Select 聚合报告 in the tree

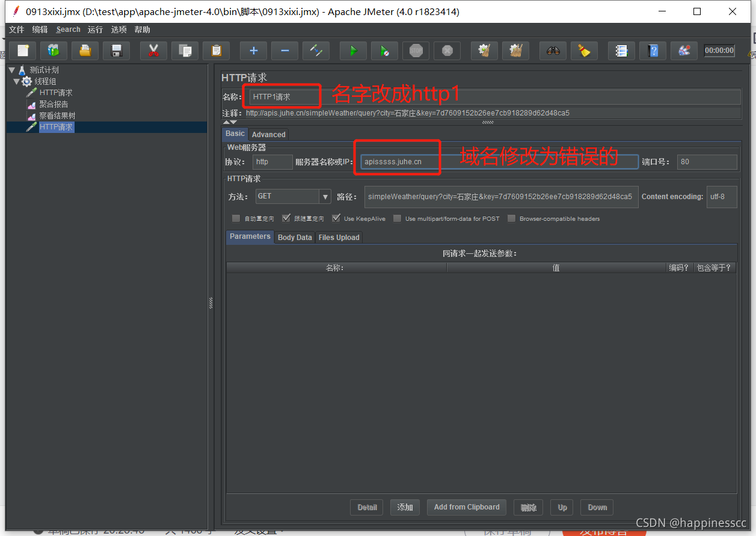54,104
